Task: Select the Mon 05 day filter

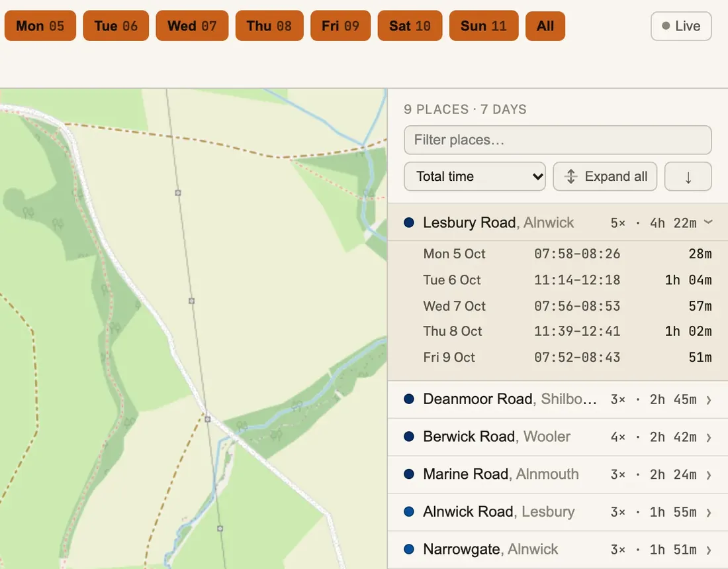Action: point(40,26)
